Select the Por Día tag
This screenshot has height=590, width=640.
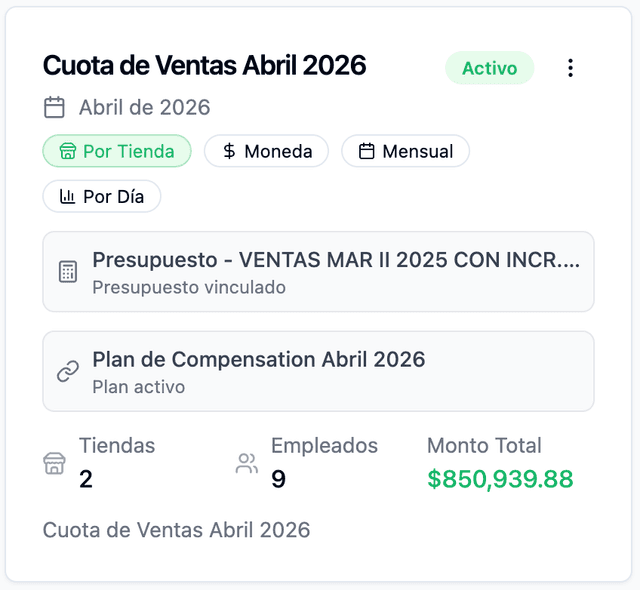(102, 196)
